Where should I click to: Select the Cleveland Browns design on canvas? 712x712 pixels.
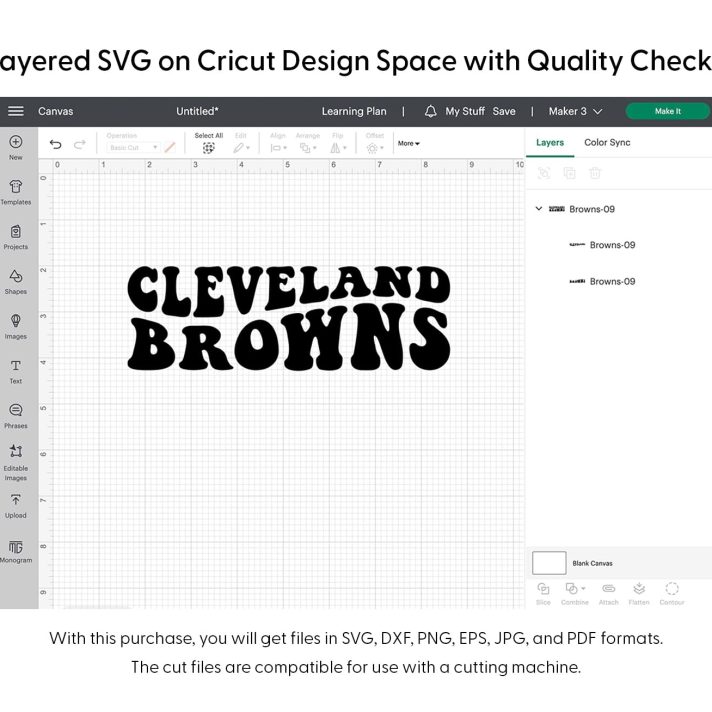coord(289,318)
